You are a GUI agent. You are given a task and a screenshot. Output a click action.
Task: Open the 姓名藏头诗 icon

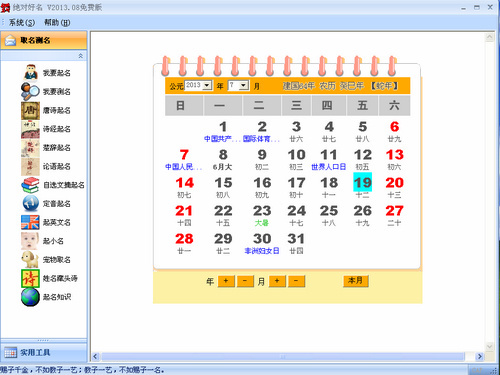(30, 278)
